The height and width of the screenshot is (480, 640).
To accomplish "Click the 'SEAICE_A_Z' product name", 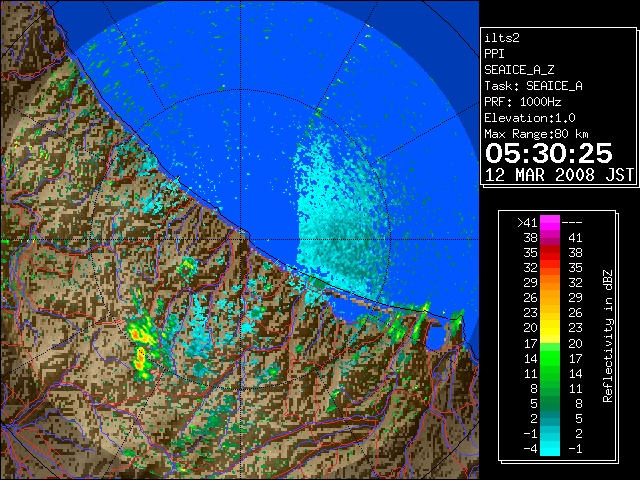I will [519, 70].
